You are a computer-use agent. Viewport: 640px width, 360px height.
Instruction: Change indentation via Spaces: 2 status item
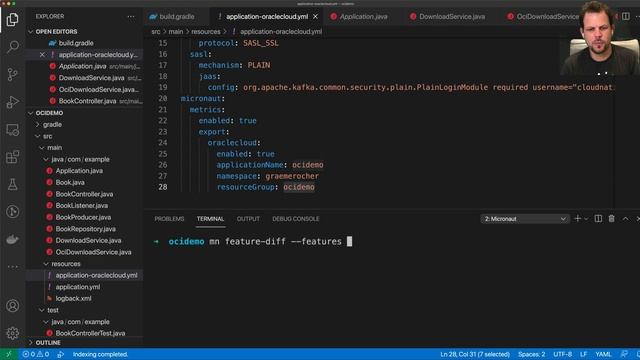tap(531, 354)
